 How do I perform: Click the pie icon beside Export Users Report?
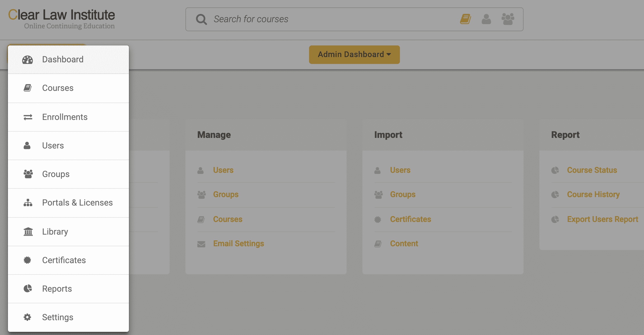pos(555,219)
